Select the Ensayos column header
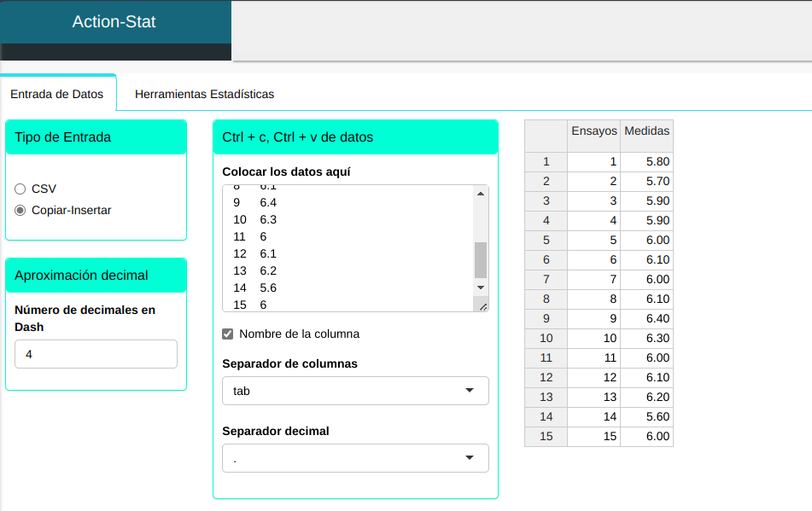The width and height of the screenshot is (812, 511). coord(593,131)
